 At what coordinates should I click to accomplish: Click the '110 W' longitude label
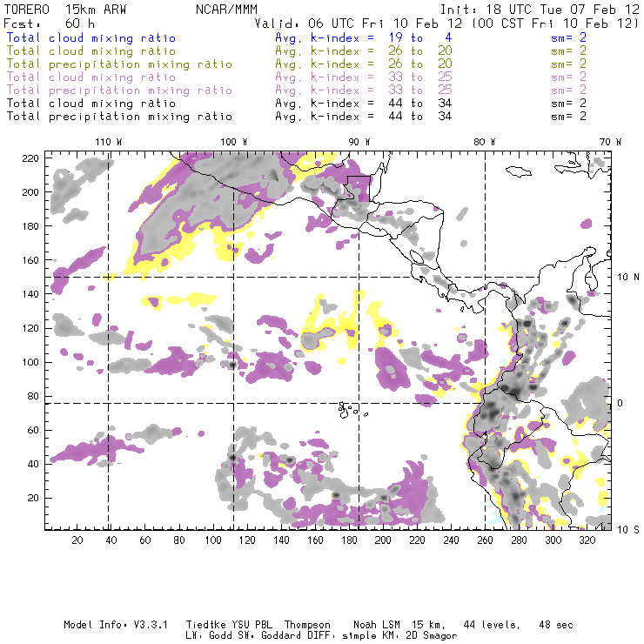click(109, 142)
